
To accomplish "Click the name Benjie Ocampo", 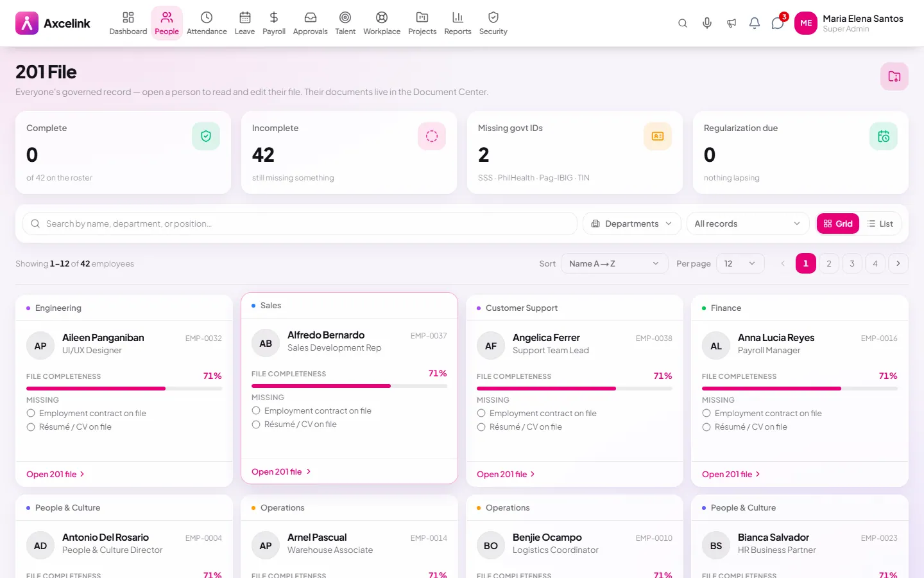I will tap(547, 538).
